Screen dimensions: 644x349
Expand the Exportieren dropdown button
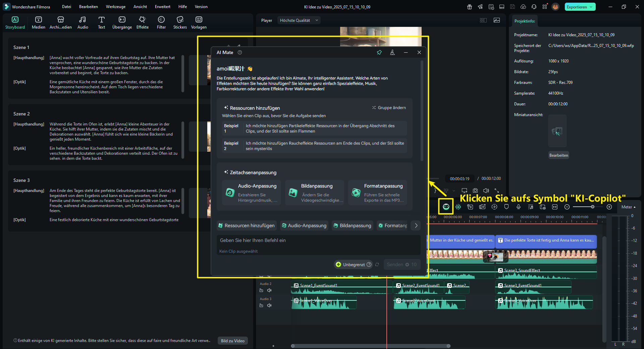(591, 7)
